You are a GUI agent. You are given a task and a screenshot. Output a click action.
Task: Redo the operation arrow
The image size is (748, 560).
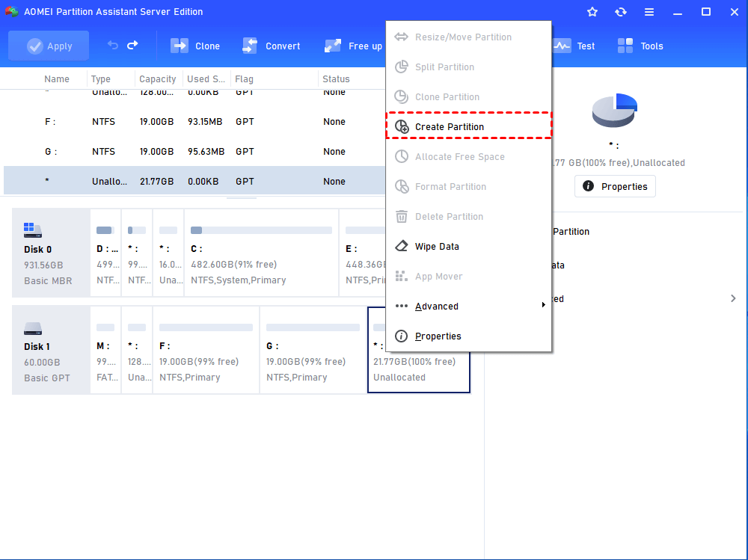pyautogui.click(x=132, y=46)
